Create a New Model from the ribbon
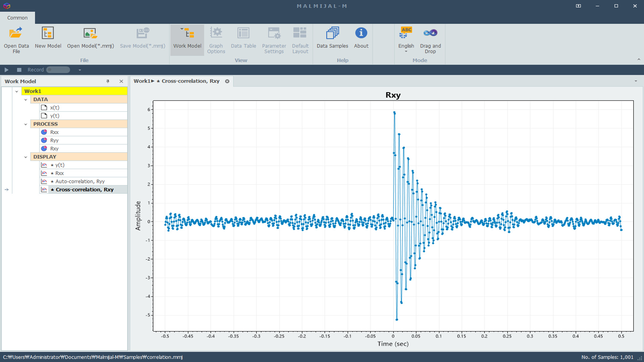 [x=48, y=34]
